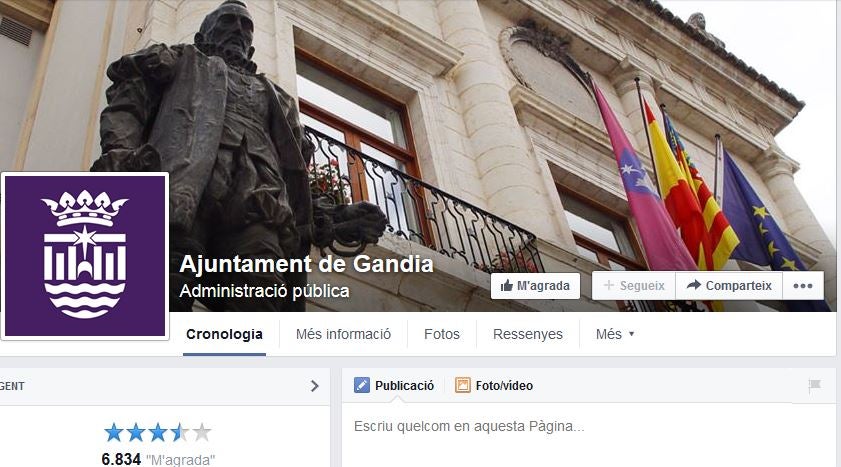The image size is (841, 467).
Task: Expand the left panel chevron arrow
Action: coord(315,386)
